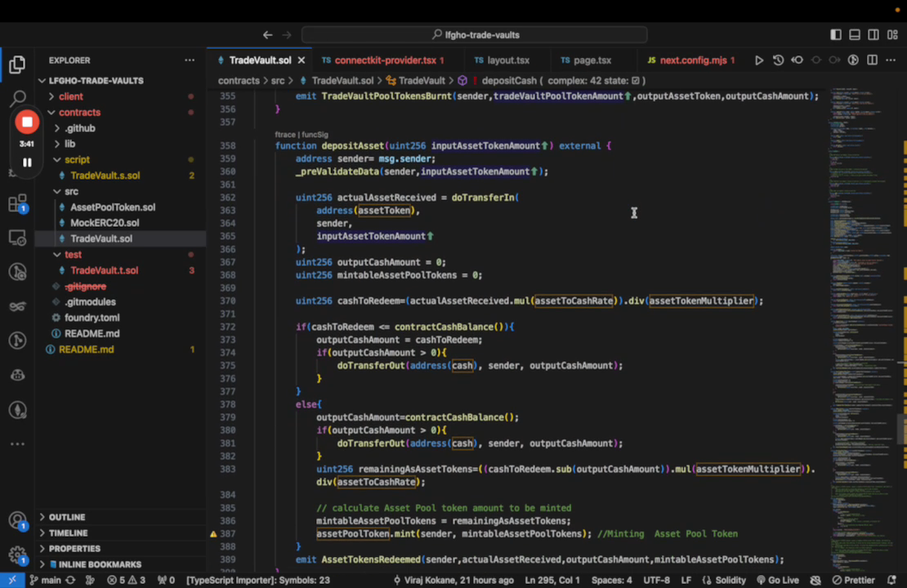Toggle the primary side bar

[836, 34]
